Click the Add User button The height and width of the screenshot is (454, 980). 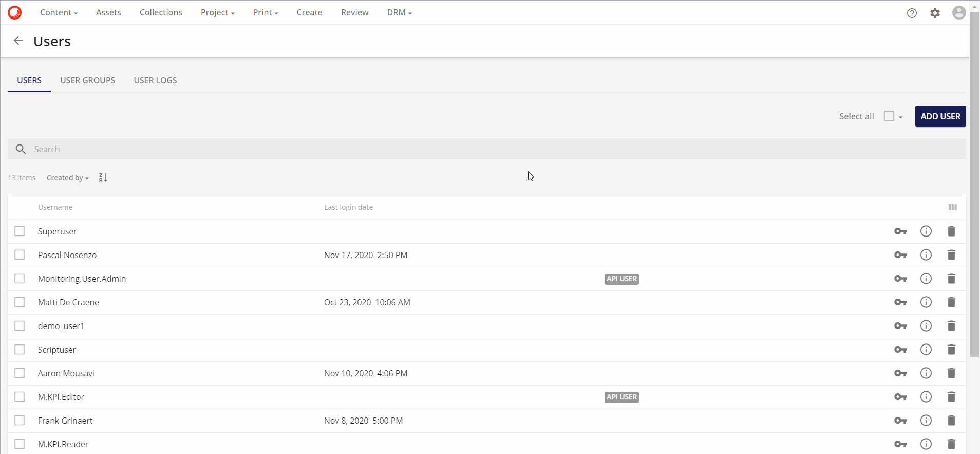tap(940, 116)
